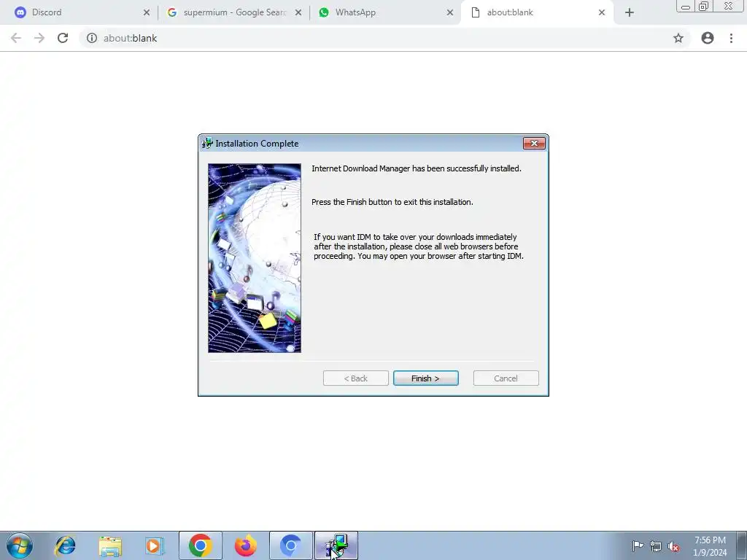Screen dimensions: 747x560
Task: Open Windows Media Player from taskbar
Action: [x=155, y=545]
